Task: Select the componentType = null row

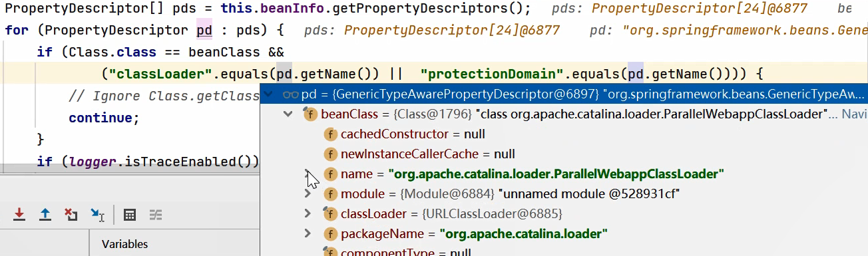Action: (x=564, y=251)
